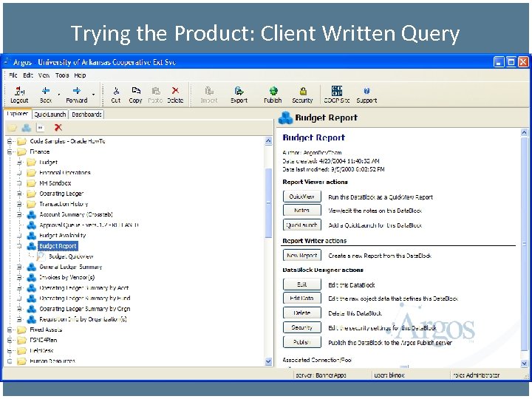Click the Edit Data button

[302, 299]
